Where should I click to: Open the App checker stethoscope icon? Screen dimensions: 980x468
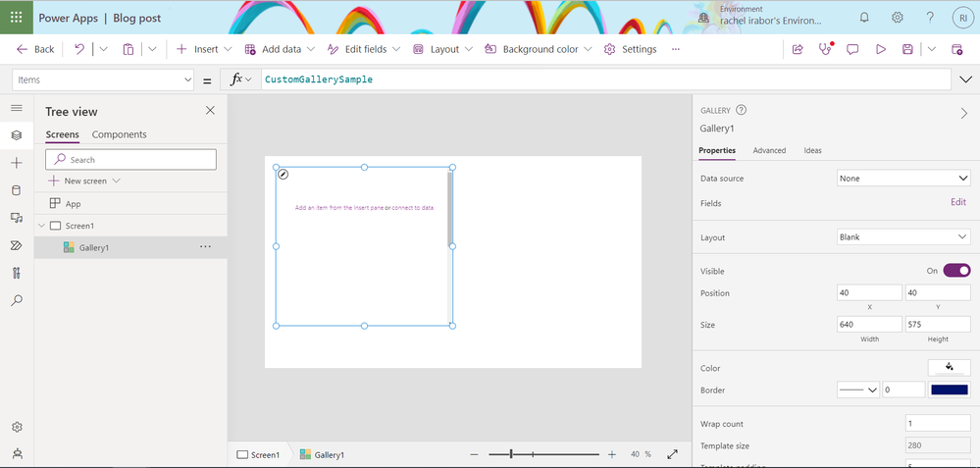coord(826,49)
